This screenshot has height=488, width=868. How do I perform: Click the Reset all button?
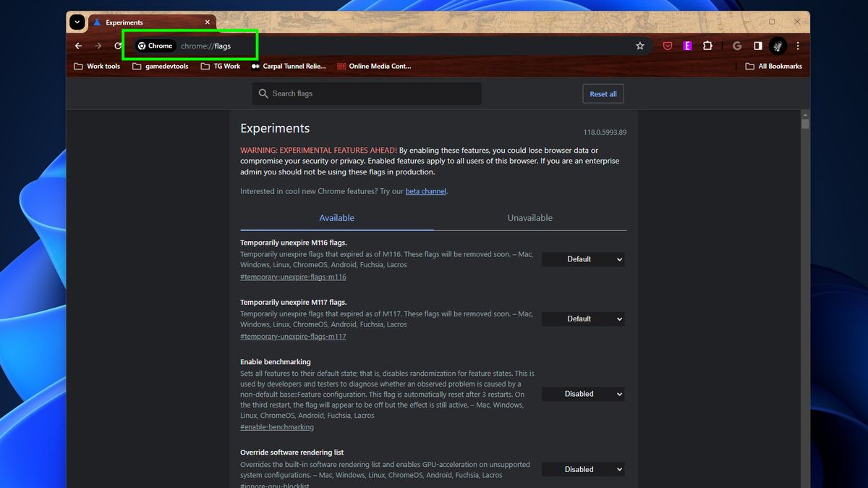(603, 94)
